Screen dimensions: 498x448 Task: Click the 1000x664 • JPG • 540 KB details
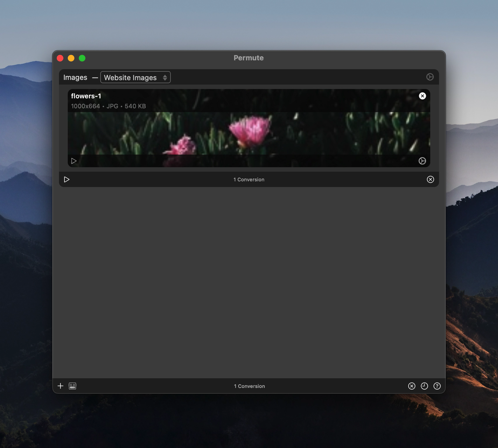click(x=109, y=106)
